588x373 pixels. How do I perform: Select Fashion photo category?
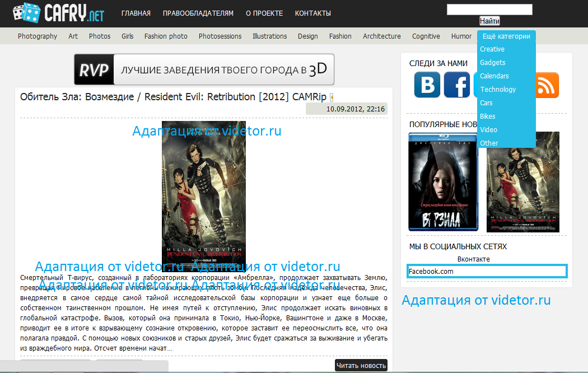pyautogui.click(x=166, y=36)
